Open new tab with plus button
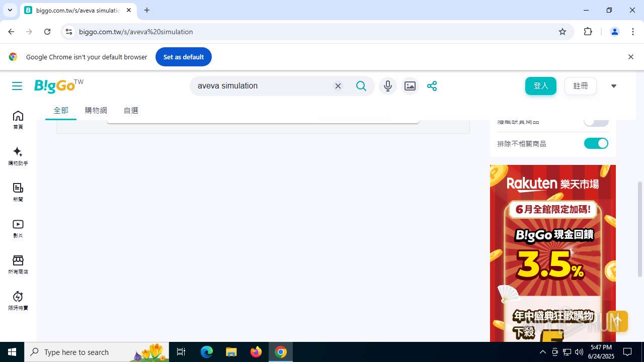Screen dimensions: 644x362 pos(147,10)
